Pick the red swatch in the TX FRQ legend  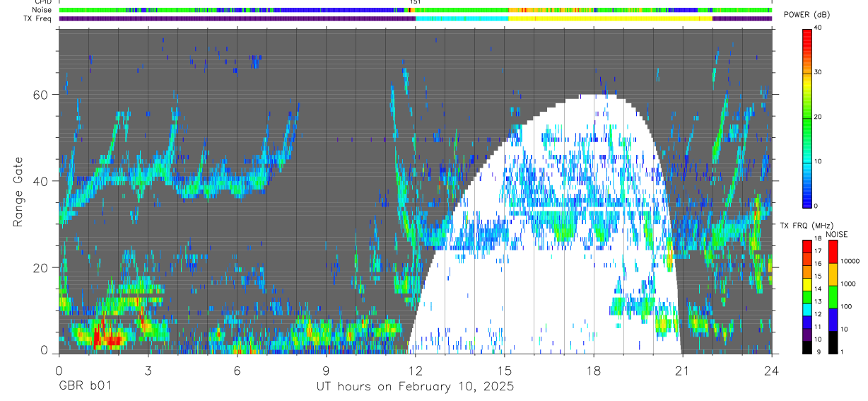point(807,246)
